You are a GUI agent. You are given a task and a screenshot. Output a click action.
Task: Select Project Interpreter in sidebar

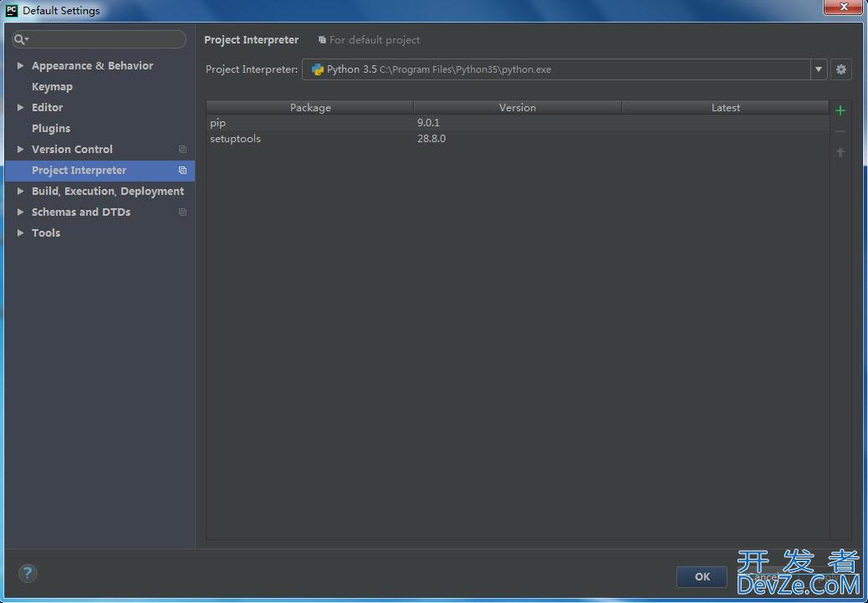(x=100, y=171)
